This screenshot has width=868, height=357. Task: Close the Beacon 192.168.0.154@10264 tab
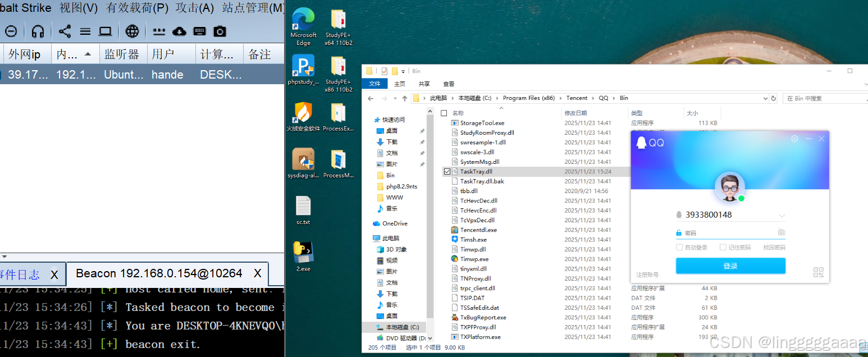click(x=257, y=273)
